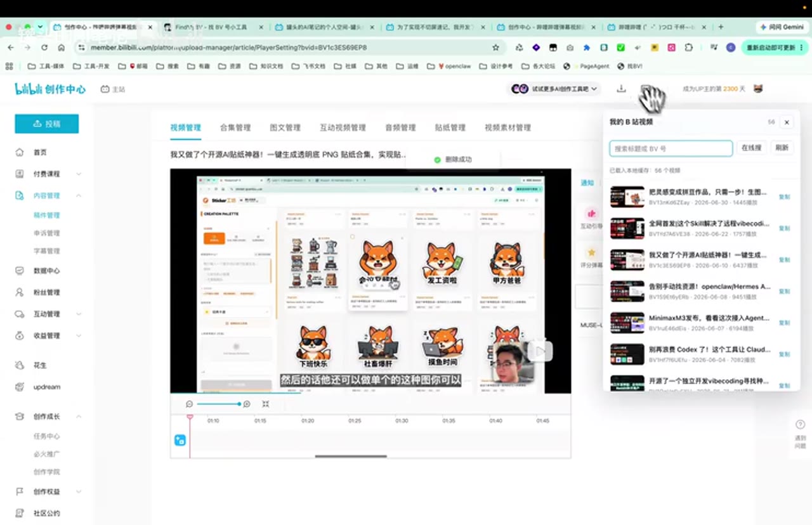Switch to 互动视频管理 tab

pos(343,127)
